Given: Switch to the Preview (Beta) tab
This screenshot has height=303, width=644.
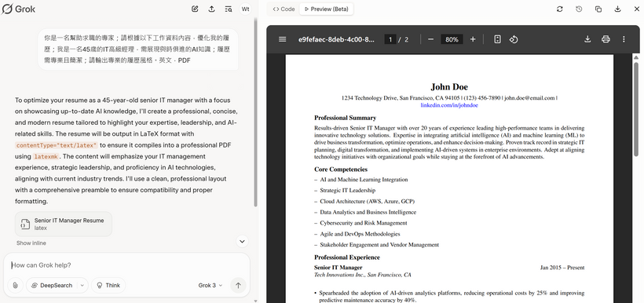Looking at the screenshot, I should pyautogui.click(x=327, y=9).
